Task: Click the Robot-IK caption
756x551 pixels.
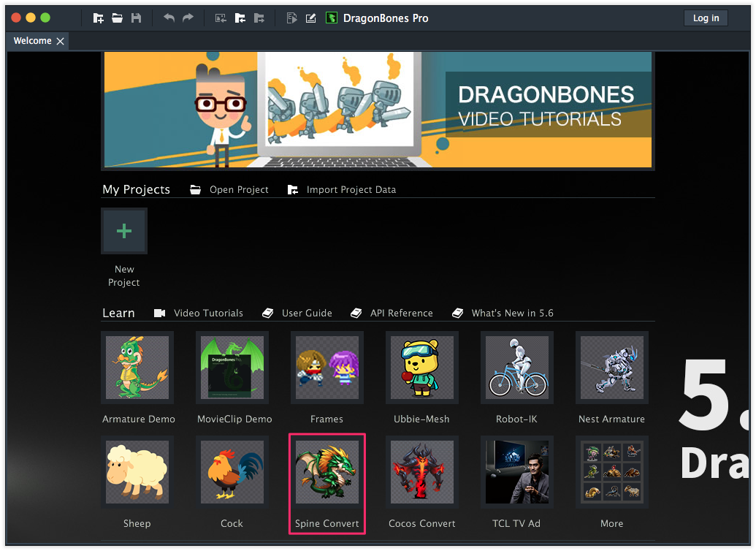Action: (517, 419)
